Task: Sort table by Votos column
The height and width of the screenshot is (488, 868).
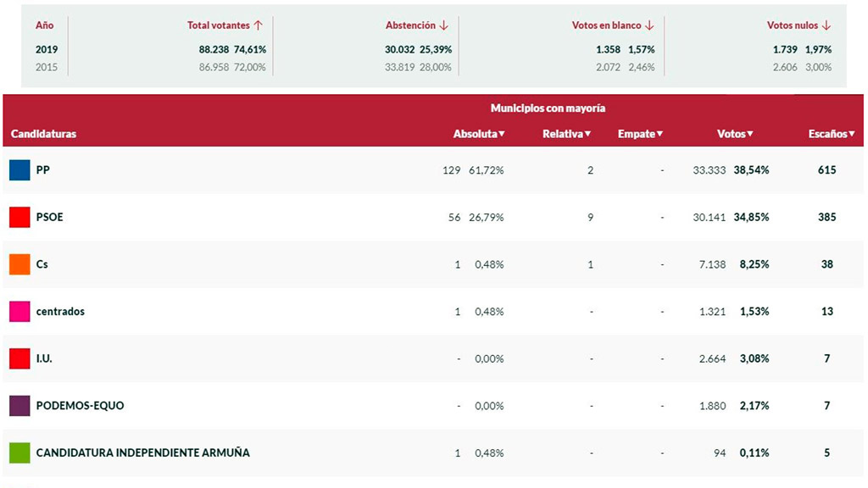Action: pos(735,134)
